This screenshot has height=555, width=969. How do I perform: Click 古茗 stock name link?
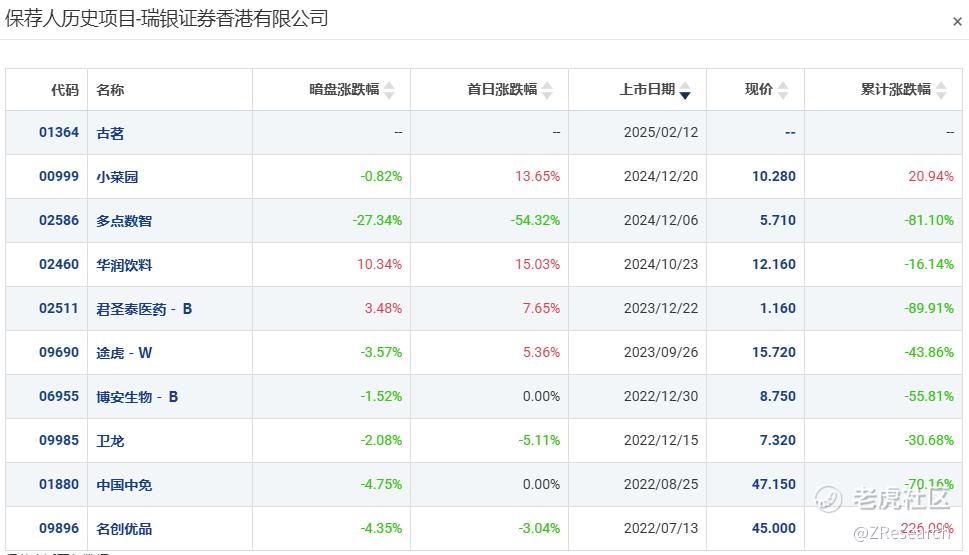110,133
